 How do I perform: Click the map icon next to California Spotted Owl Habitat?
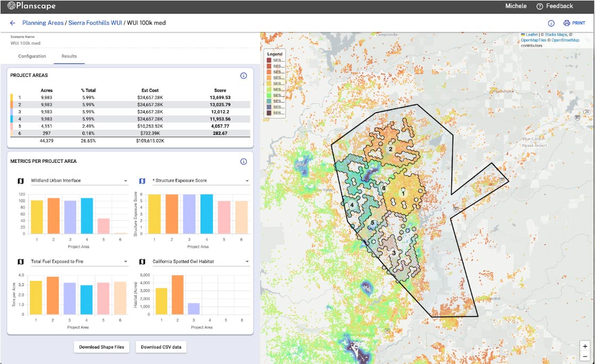[x=142, y=261]
